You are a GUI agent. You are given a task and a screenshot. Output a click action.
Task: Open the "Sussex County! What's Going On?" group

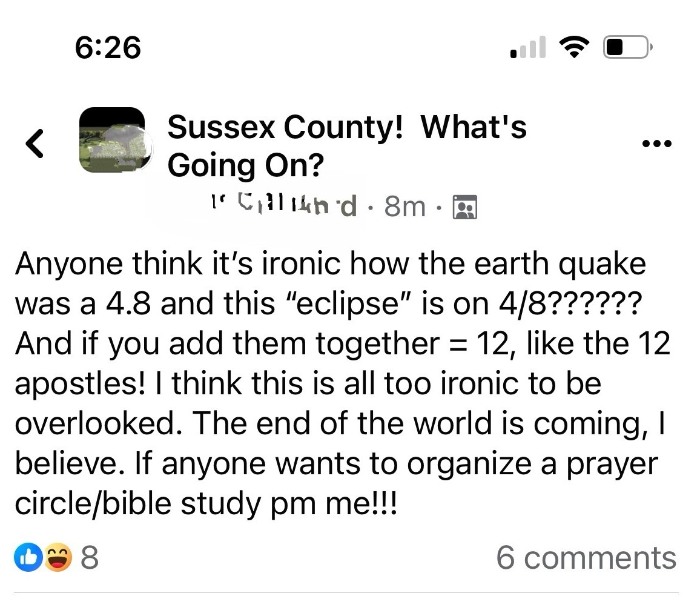(x=346, y=145)
